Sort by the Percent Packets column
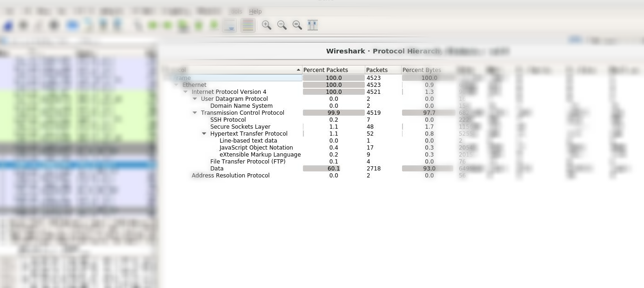Viewport: 644px width, 288px height. tap(334, 70)
